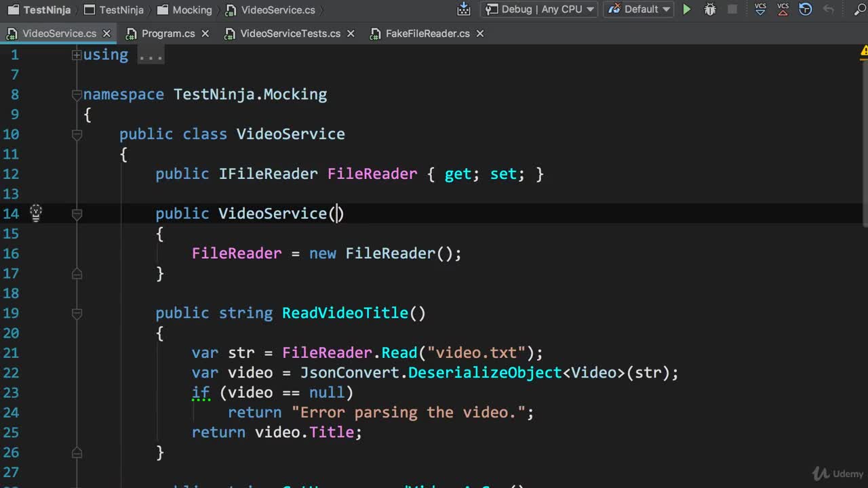Click VCS Commit icon with red arrow

pyautogui.click(x=783, y=9)
